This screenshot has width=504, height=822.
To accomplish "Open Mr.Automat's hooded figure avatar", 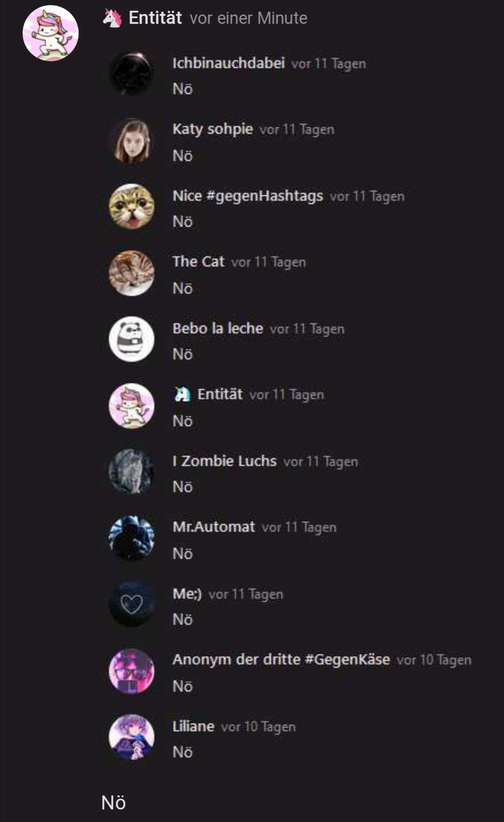I will [132, 538].
